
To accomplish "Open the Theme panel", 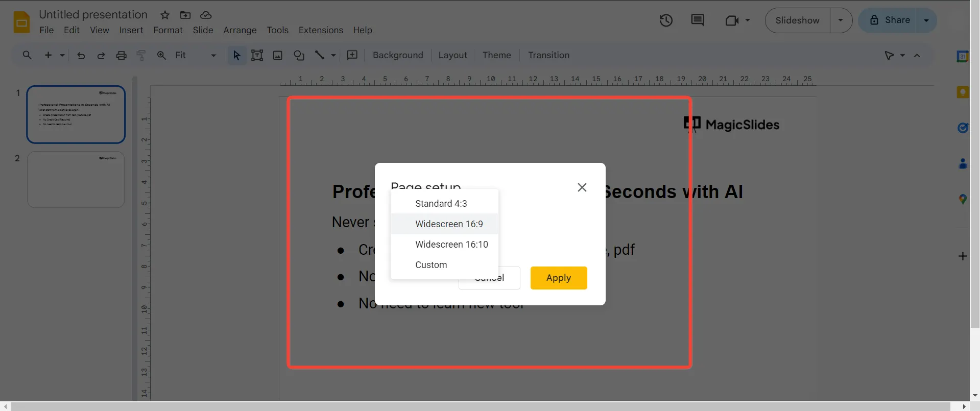I will [x=496, y=55].
